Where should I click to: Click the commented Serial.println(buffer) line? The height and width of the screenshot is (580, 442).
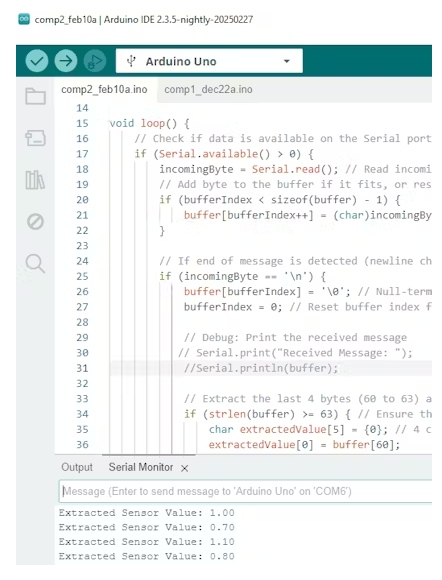[261, 368]
